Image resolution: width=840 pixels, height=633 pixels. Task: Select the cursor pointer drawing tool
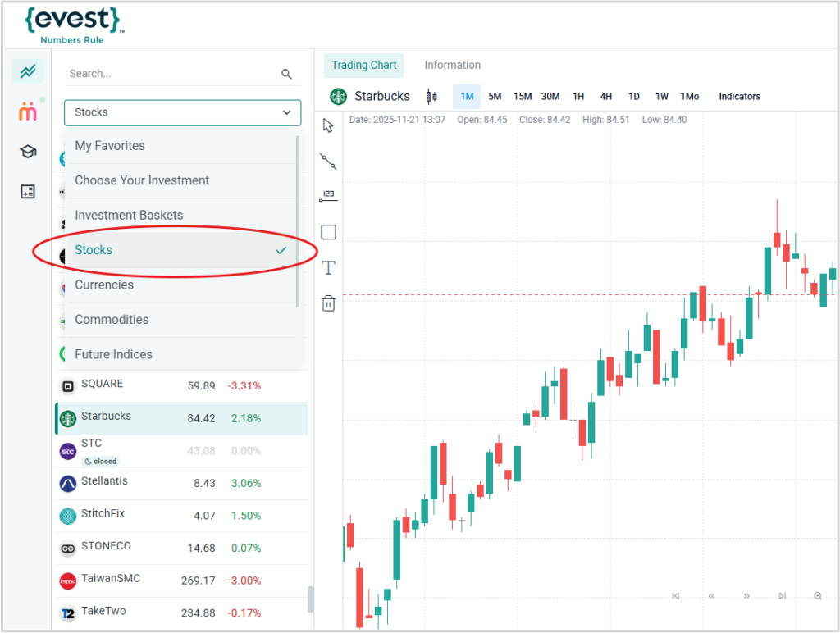[x=328, y=125]
